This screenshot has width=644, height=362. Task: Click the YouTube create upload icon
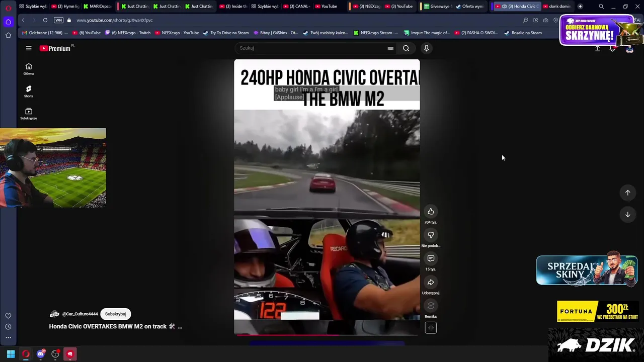click(x=597, y=49)
